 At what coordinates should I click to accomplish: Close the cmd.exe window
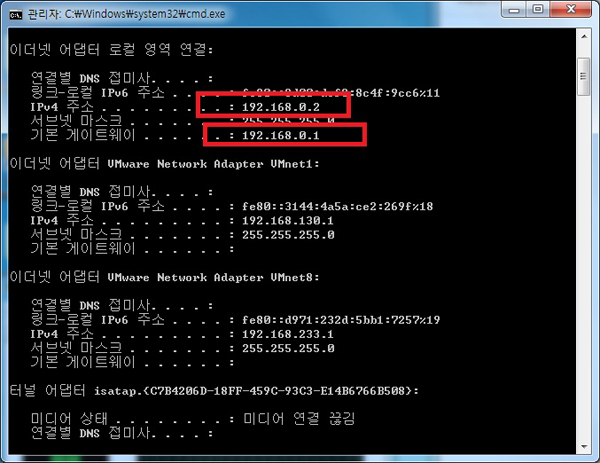click(571, 9)
